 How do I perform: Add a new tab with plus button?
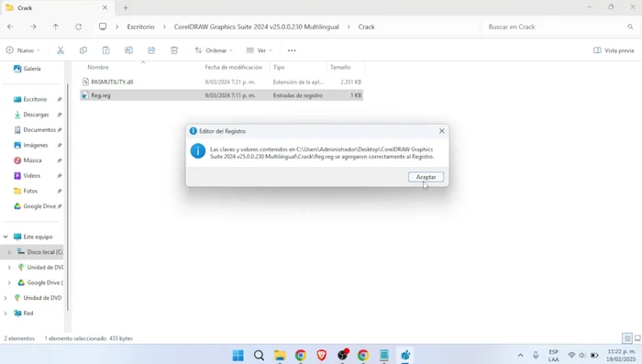[126, 7]
